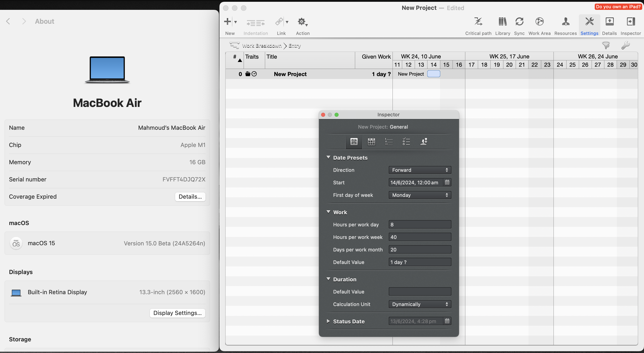This screenshot has width=644, height=353.
Task: Click the WK 25, 17 June header
Action: pyautogui.click(x=509, y=56)
